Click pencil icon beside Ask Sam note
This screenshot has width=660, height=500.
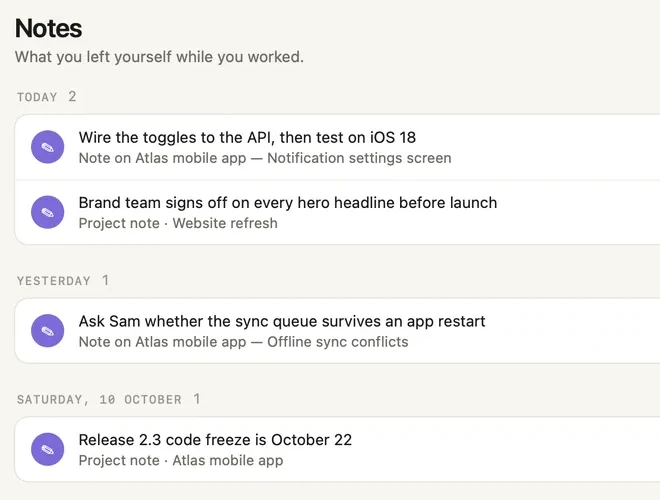[48, 331]
